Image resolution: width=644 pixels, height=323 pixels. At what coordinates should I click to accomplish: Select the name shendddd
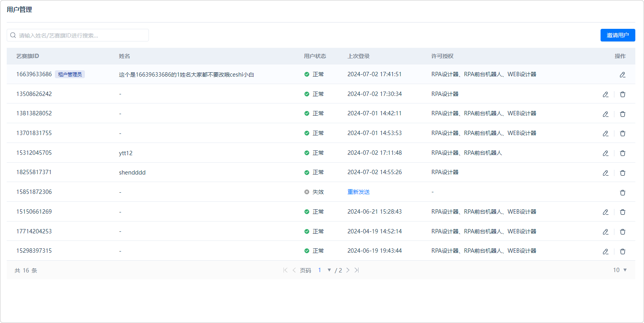(x=132, y=173)
